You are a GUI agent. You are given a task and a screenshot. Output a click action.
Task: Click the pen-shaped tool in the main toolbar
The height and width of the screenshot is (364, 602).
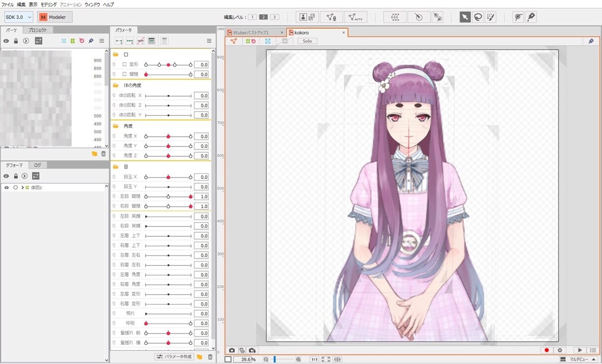point(531,17)
